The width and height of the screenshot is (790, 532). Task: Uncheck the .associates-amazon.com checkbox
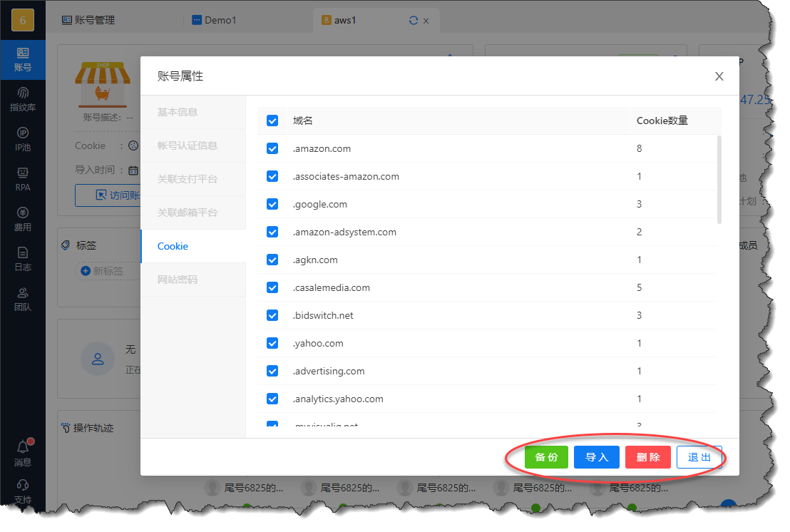[272, 176]
